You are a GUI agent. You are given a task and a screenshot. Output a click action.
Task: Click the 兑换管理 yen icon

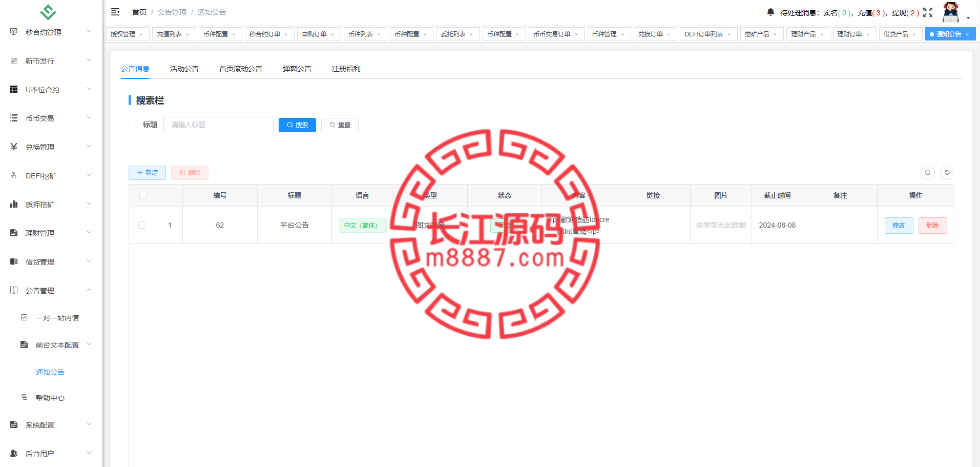(x=14, y=147)
